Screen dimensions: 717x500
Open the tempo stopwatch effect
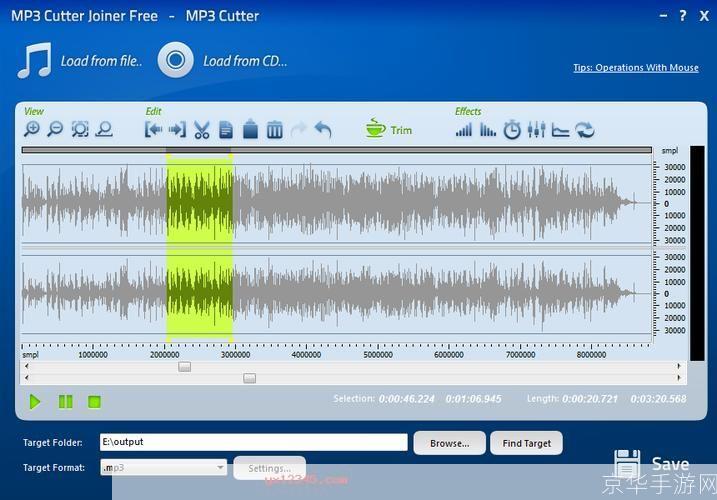coord(512,130)
